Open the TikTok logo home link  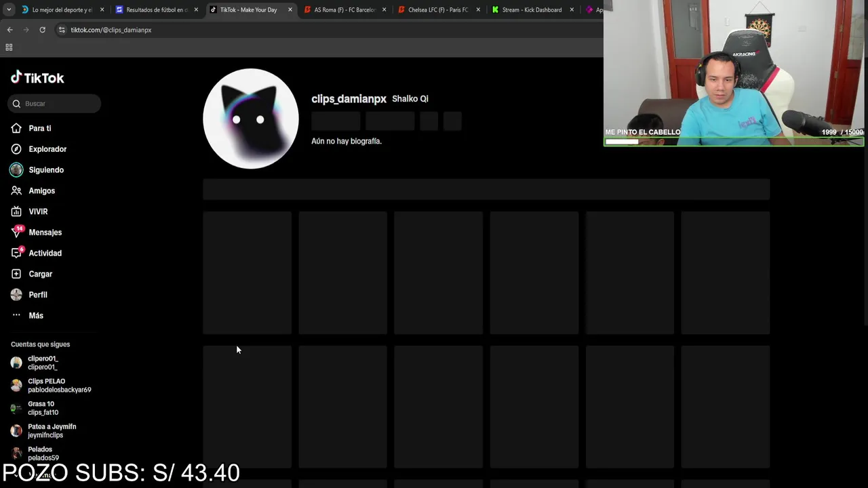click(37, 77)
